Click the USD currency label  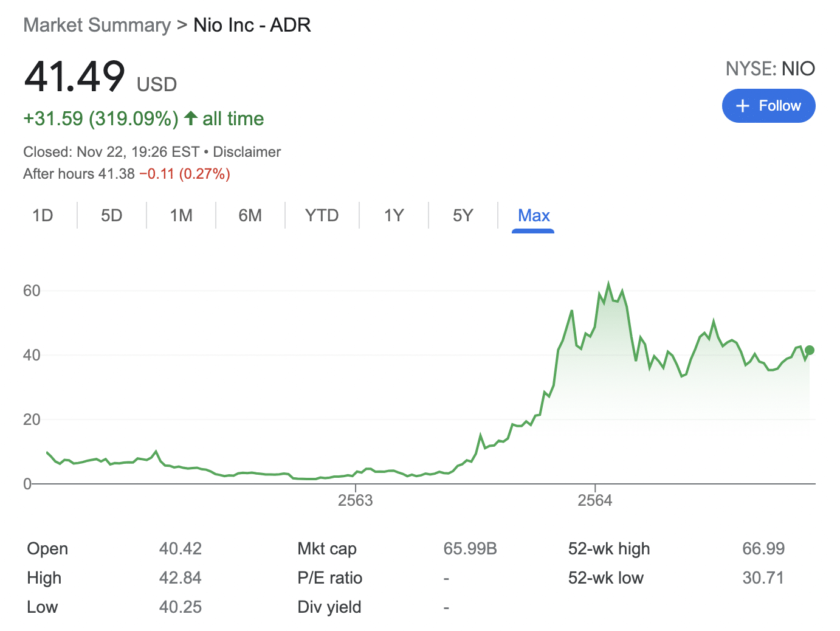(x=157, y=84)
